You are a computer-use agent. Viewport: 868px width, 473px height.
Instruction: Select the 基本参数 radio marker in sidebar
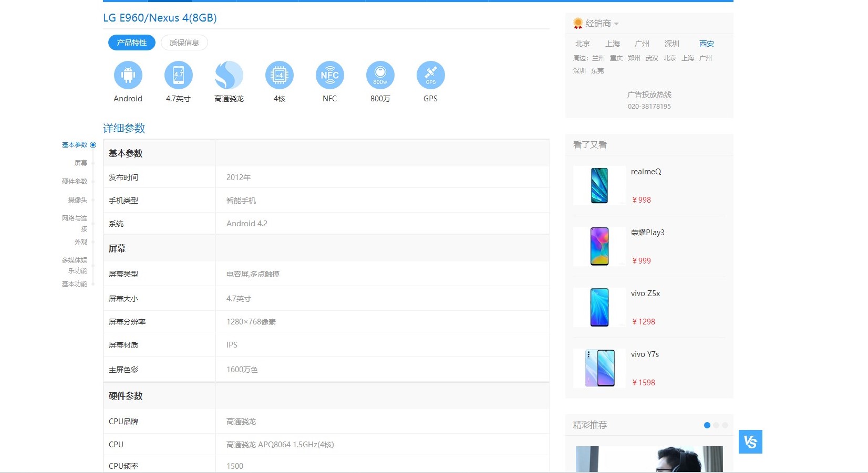(93, 145)
